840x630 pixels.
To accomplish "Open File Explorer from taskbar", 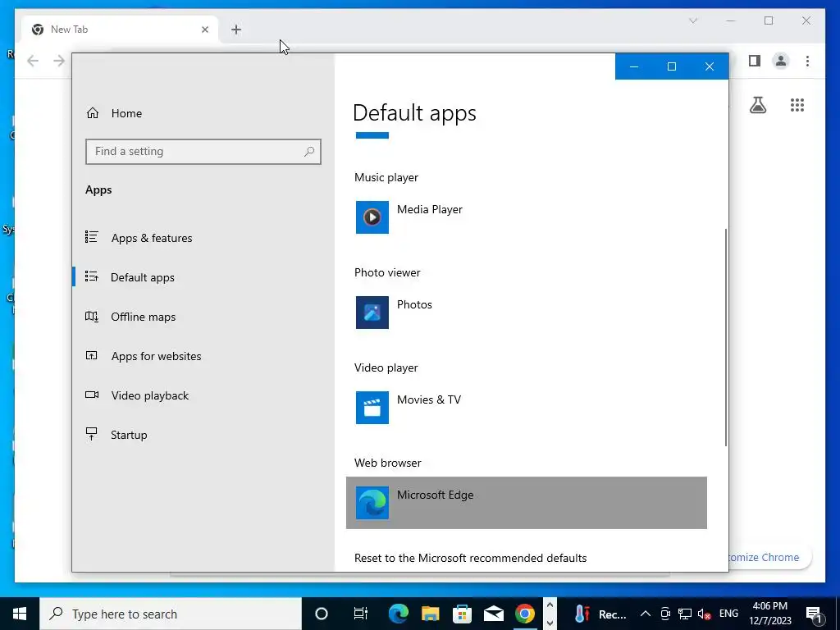I will pos(430,614).
